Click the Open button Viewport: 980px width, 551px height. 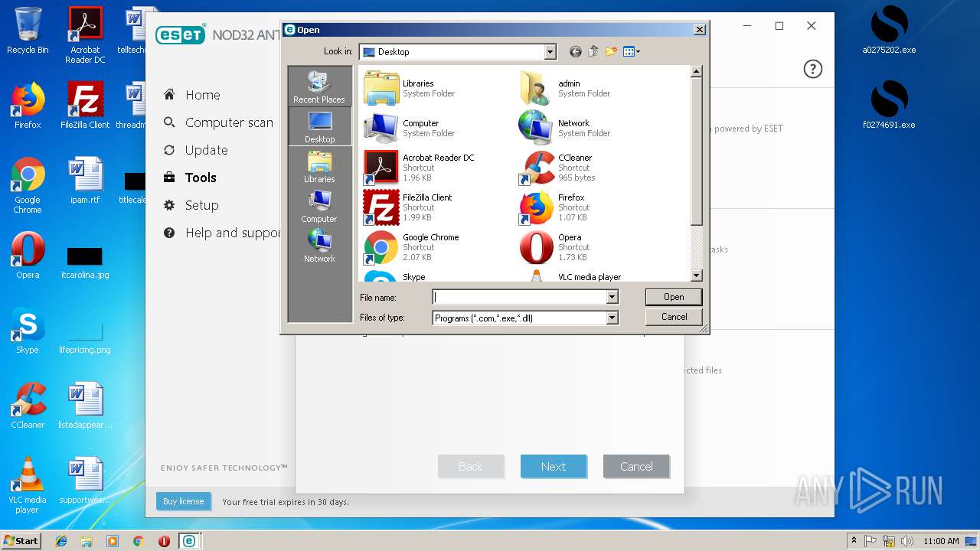point(674,297)
